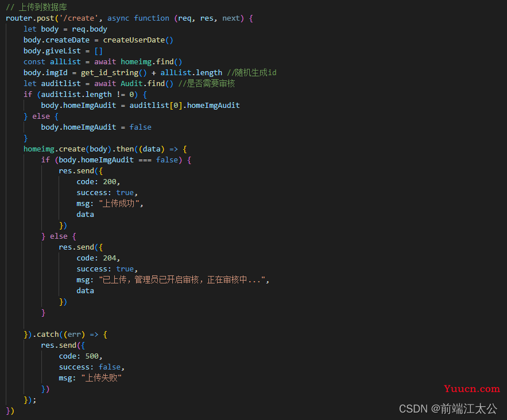Screen dimensions: 507x420
Task: Click the comment 是否需要审核
Action: (x=207, y=84)
